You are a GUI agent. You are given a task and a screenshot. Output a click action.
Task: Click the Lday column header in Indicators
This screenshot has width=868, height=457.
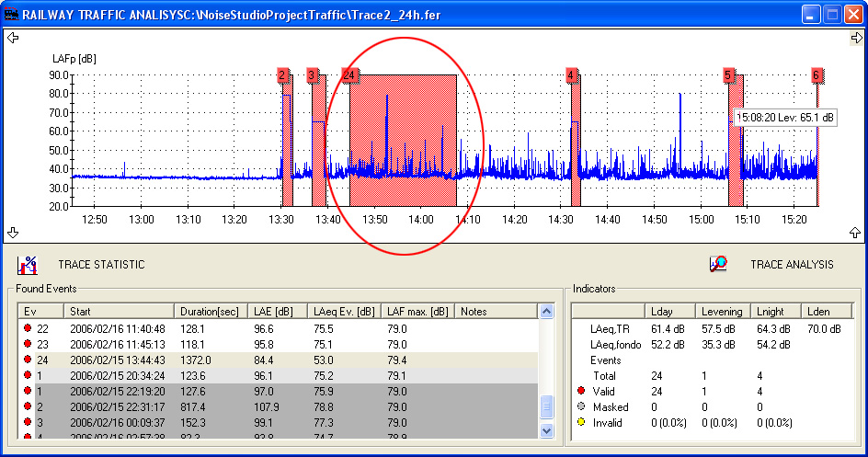(669, 312)
